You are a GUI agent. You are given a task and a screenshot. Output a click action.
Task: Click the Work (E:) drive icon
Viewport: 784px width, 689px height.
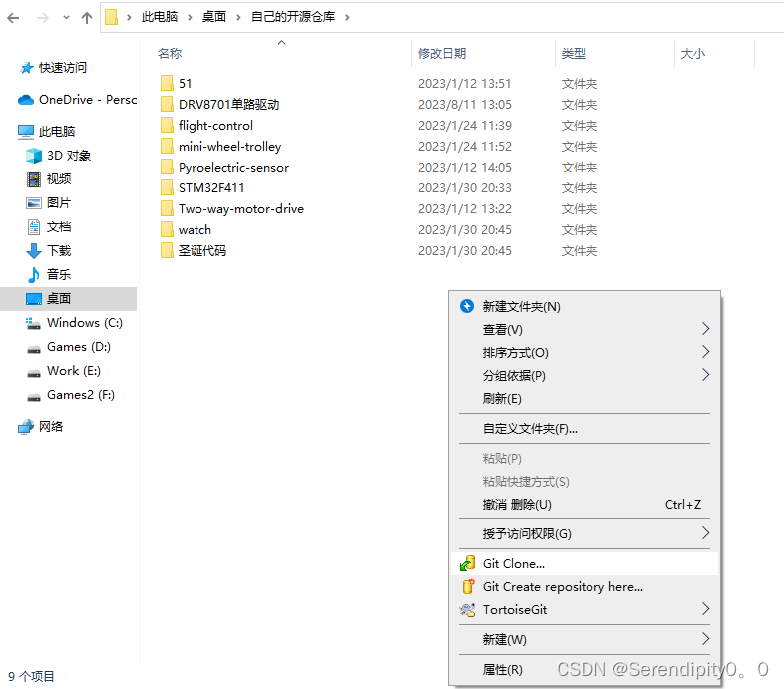click(x=34, y=373)
